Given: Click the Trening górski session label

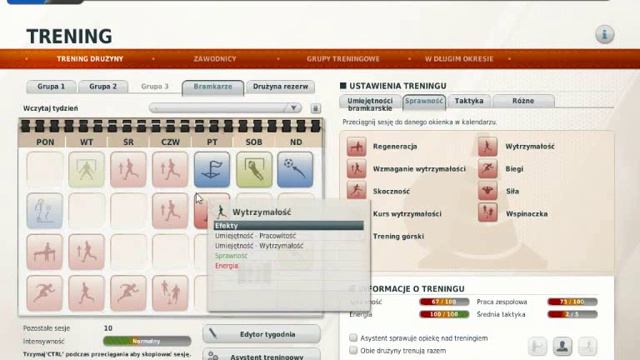Looking at the screenshot, I should (398, 236).
